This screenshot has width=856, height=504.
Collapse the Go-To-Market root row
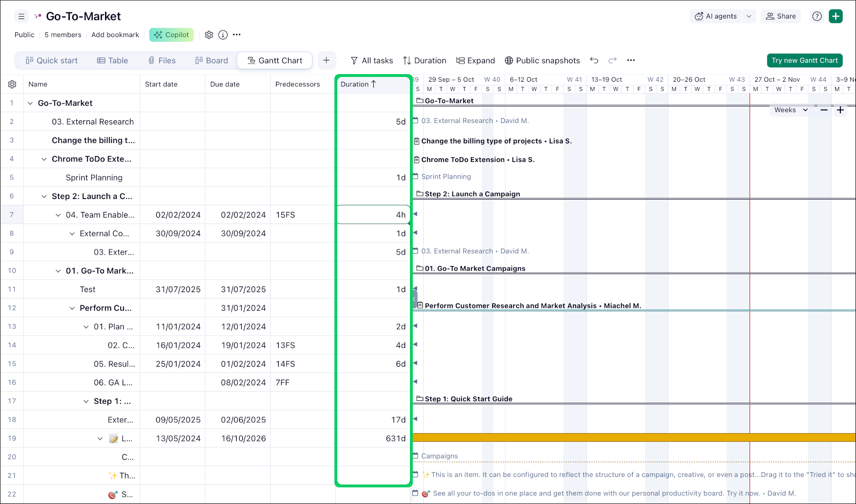pos(30,103)
